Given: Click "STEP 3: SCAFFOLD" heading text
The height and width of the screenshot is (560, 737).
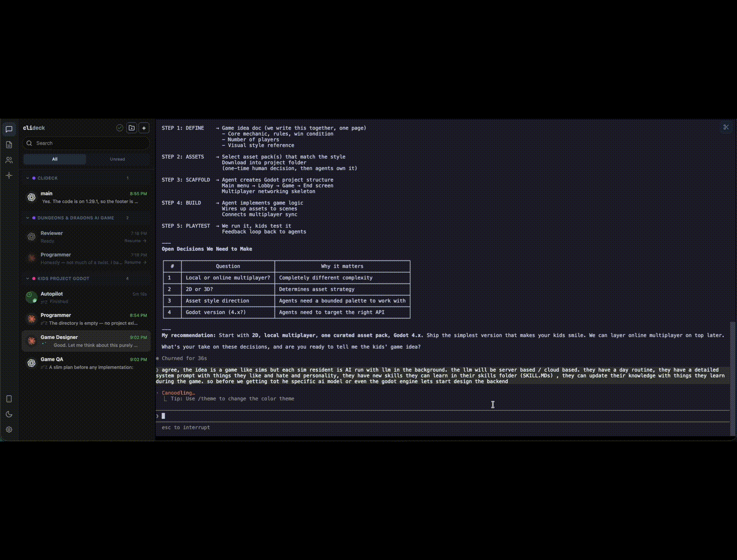Looking at the screenshot, I should [186, 180].
